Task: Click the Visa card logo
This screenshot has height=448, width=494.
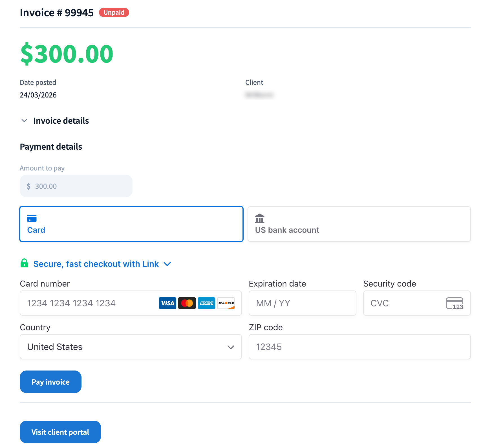Action: pyautogui.click(x=167, y=303)
